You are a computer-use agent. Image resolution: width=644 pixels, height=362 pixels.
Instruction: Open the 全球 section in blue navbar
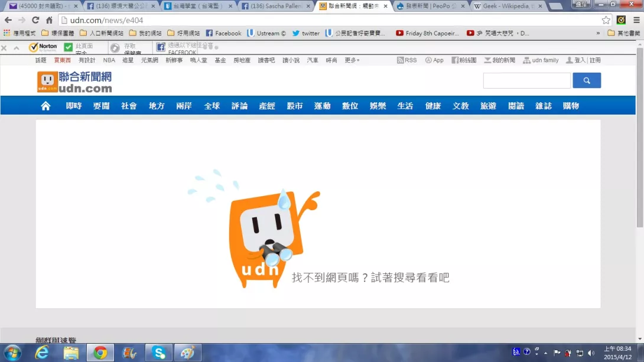tap(212, 106)
